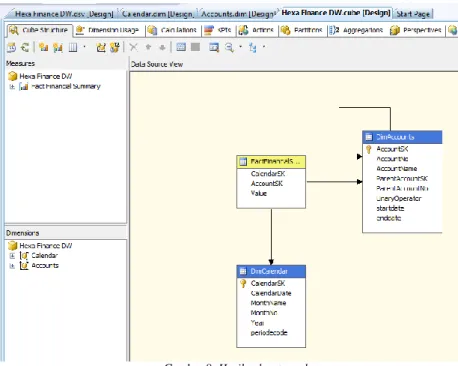Viewport: 458px width, 366px height.
Task: Click the Zoom magnifier toolbar icon
Action: coord(229,47)
